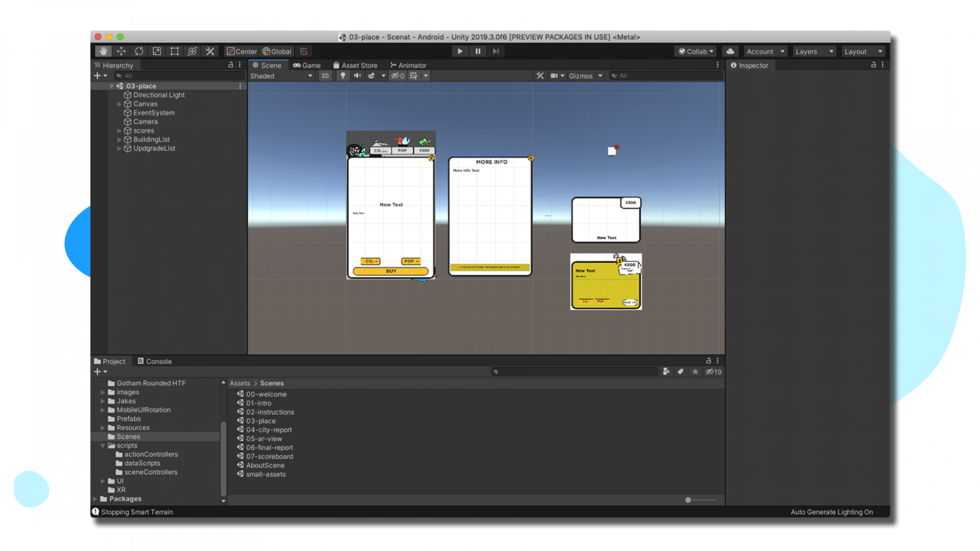Switch to the Game tab
This screenshot has height=551, width=980.
[x=307, y=66]
